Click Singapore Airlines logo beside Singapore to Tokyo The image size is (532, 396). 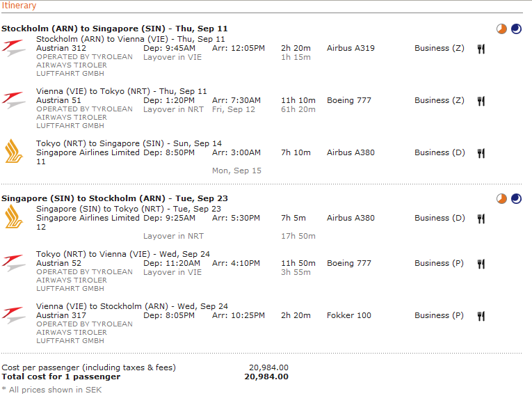coord(14,216)
